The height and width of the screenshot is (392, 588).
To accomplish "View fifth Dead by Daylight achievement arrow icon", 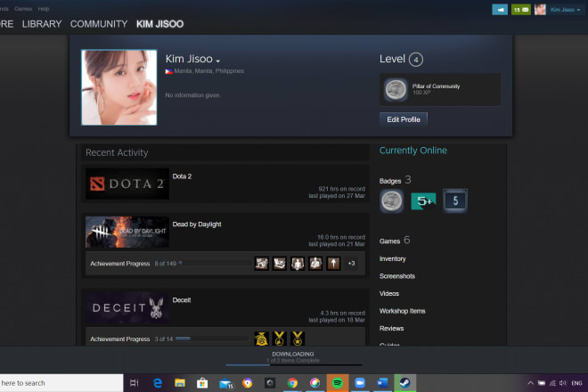I will click(333, 264).
